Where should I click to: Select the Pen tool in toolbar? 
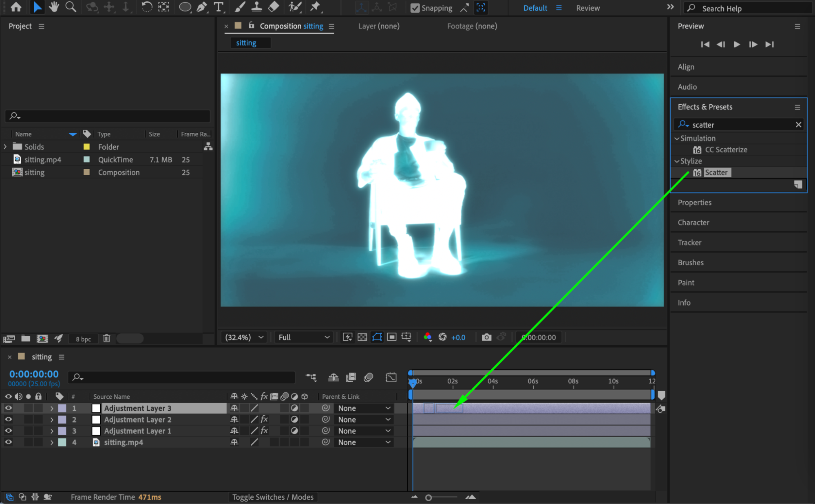202,7
